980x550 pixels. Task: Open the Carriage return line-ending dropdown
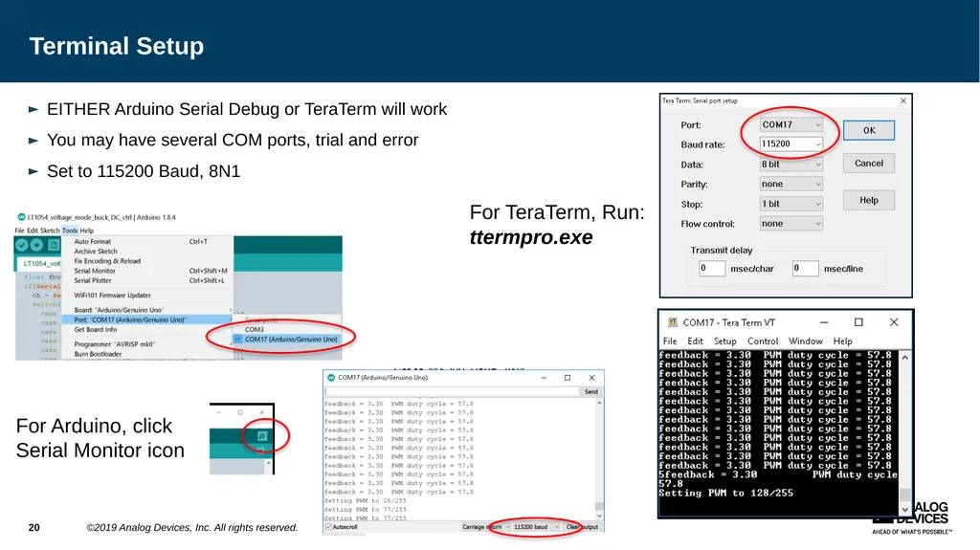485,527
